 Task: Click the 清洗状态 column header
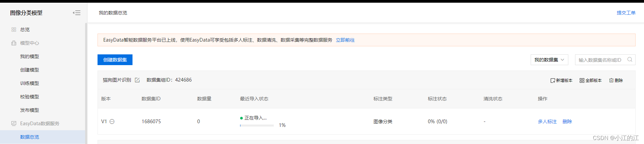click(493, 99)
